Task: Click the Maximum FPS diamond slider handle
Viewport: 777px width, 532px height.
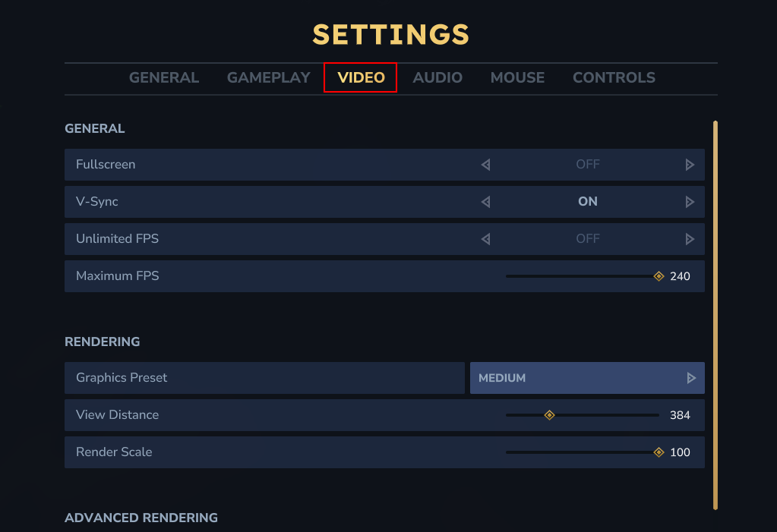Action: coord(659,276)
